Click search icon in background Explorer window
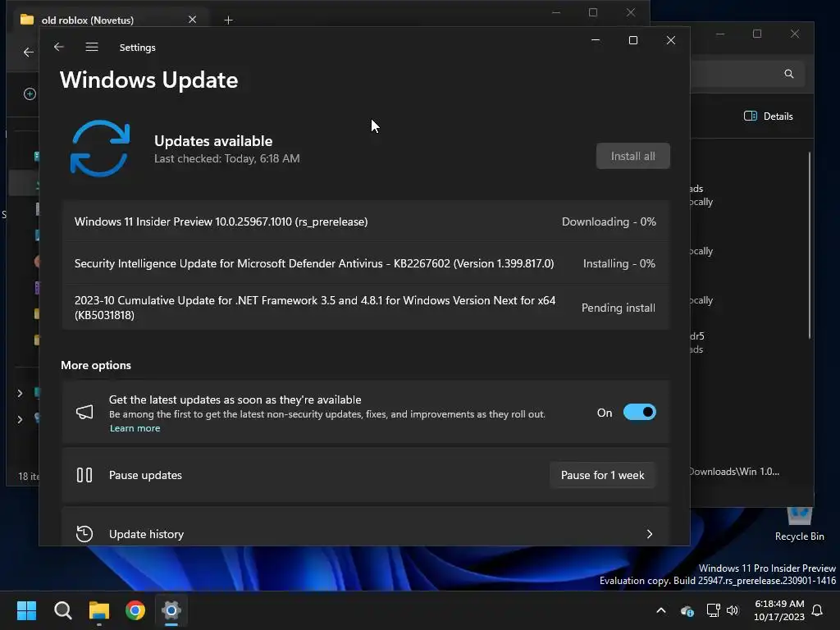 pyautogui.click(x=788, y=74)
